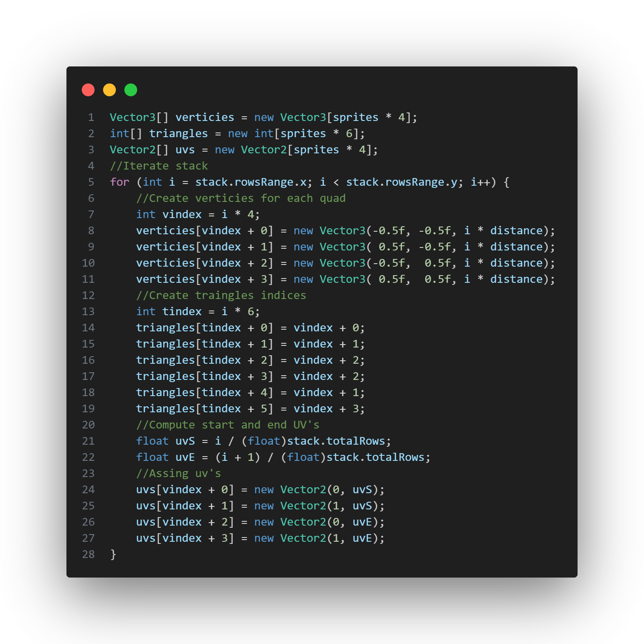Click 'Vector2(1, uvE)' on line 27

329,538
